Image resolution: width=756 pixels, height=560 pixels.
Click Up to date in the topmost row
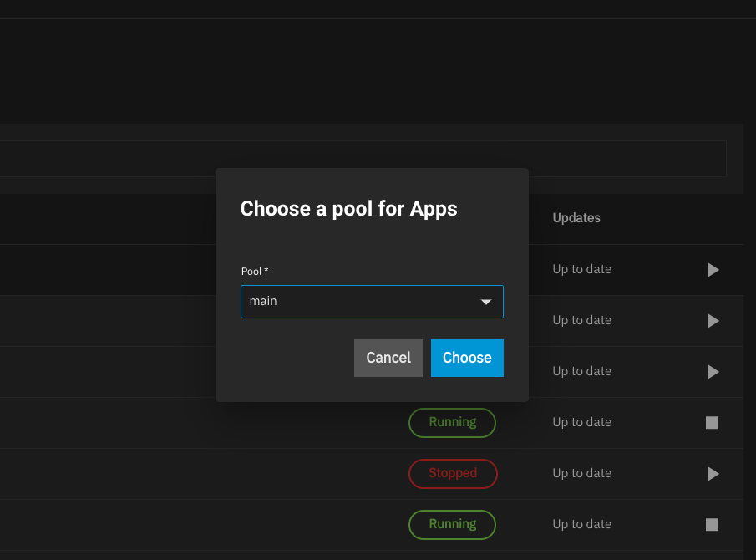(x=581, y=270)
